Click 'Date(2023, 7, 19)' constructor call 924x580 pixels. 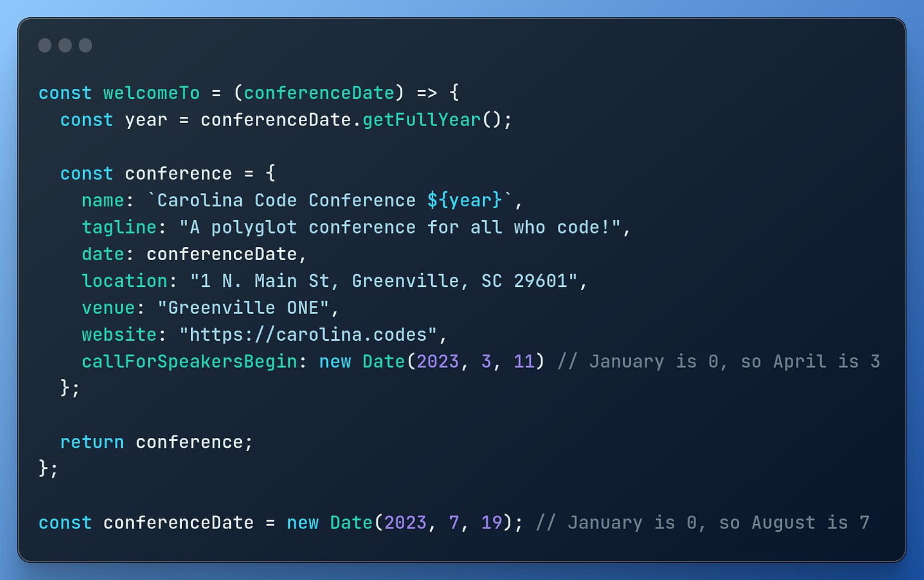pos(421,522)
